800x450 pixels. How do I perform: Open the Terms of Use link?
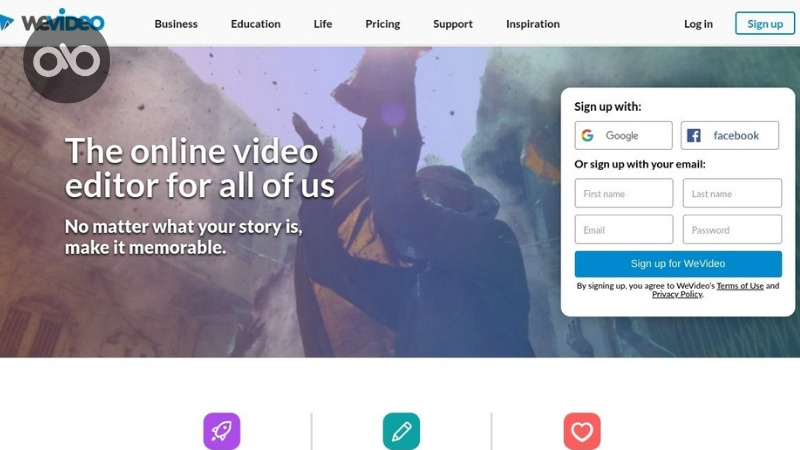pyautogui.click(x=740, y=286)
